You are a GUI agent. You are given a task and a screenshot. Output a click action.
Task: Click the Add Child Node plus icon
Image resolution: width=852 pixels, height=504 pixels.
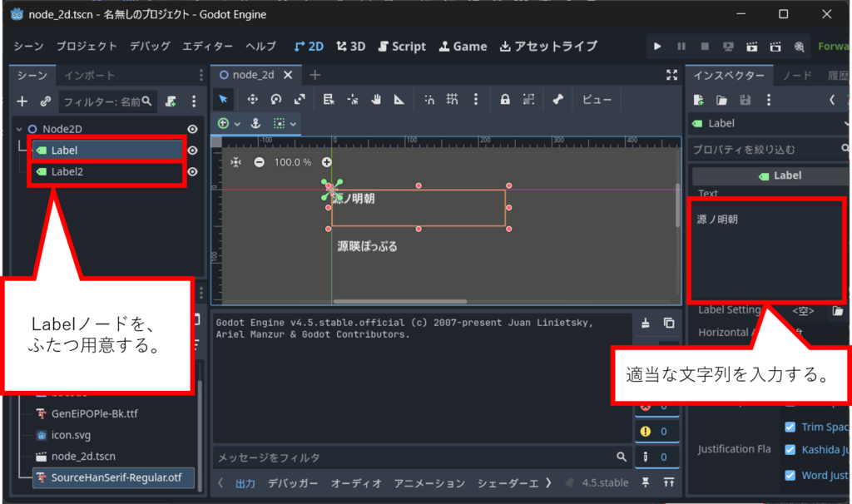tap(22, 101)
